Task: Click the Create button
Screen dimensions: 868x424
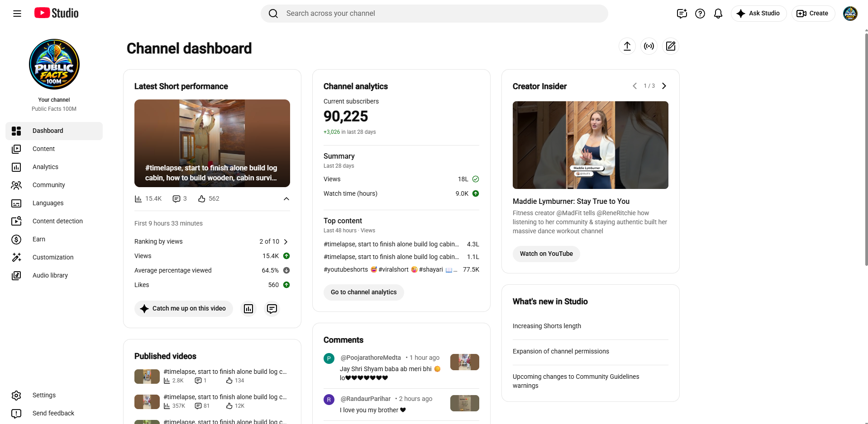Action: 813,14
